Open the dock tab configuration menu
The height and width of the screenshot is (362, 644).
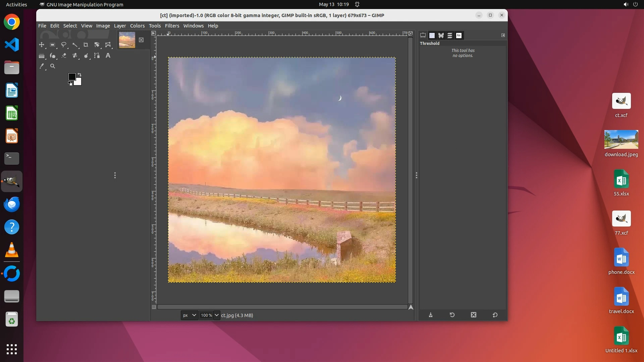[503, 35]
